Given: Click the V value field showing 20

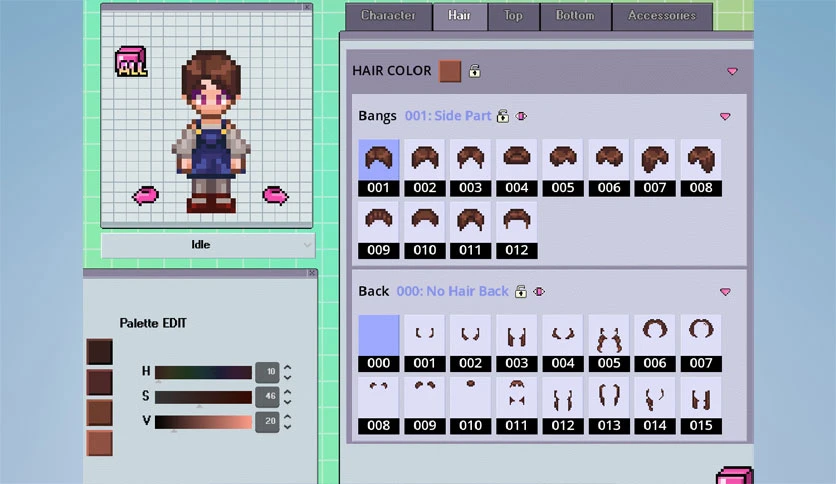Looking at the screenshot, I should (267, 422).
